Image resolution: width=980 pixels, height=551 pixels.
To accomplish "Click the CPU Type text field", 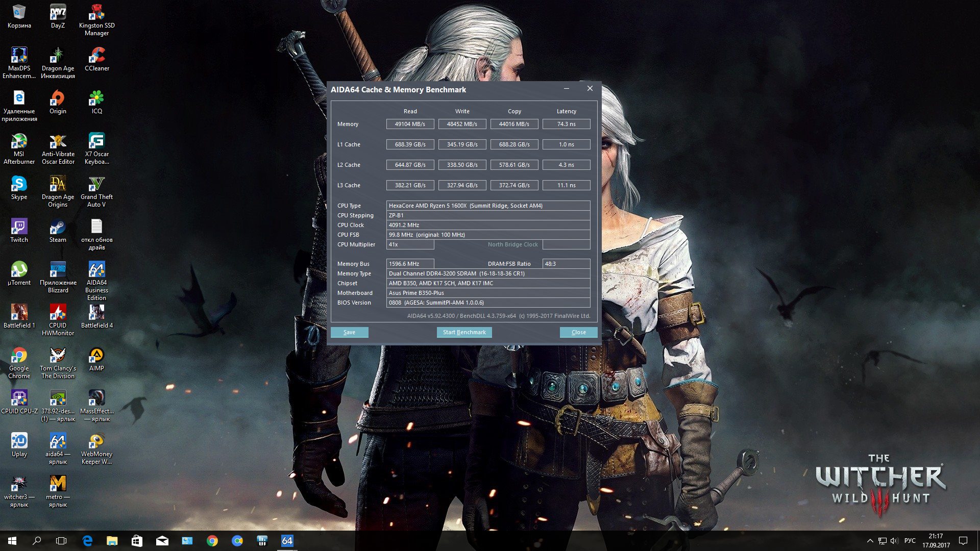I will point(487,206).
